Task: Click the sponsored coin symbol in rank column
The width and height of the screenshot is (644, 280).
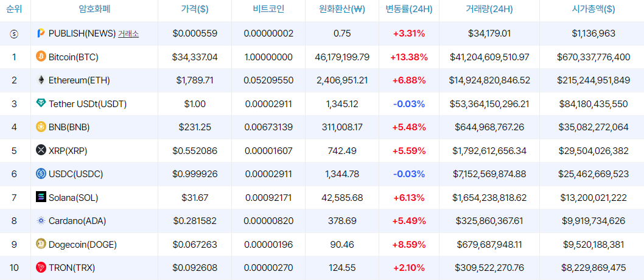Action: (x=14, y=34)
